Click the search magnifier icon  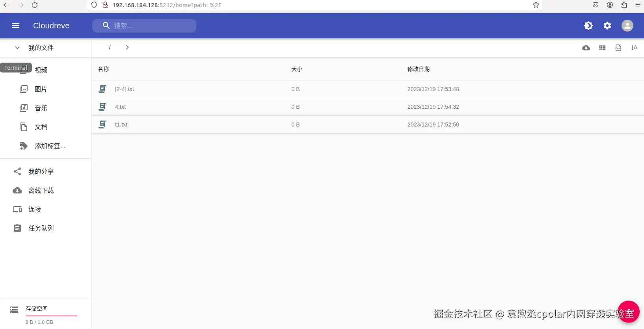[106, 26]
